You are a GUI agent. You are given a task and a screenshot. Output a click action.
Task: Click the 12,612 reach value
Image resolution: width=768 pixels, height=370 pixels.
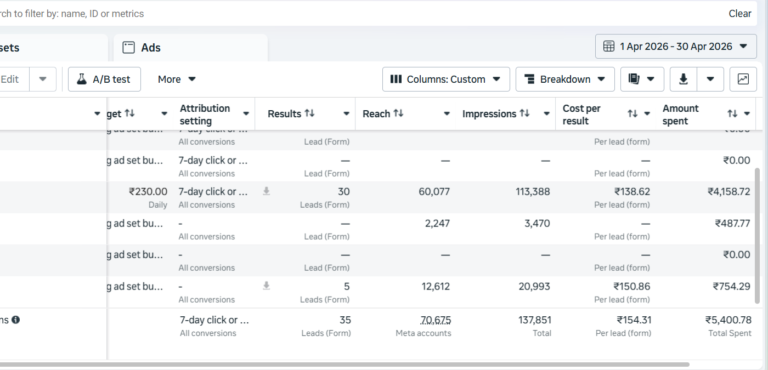coord(436,286)
